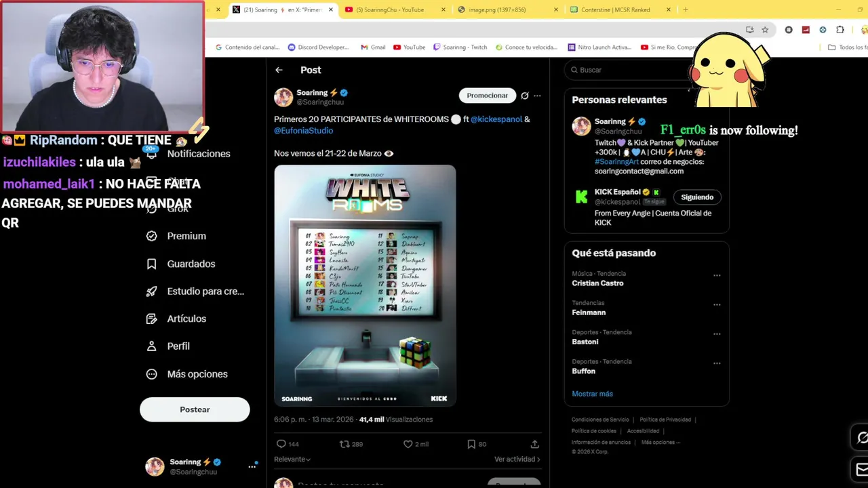Image resolution: width=868 pixels, height=488 pixels.
Task: Click the install app icon in address bar
Action: [749, 30]
